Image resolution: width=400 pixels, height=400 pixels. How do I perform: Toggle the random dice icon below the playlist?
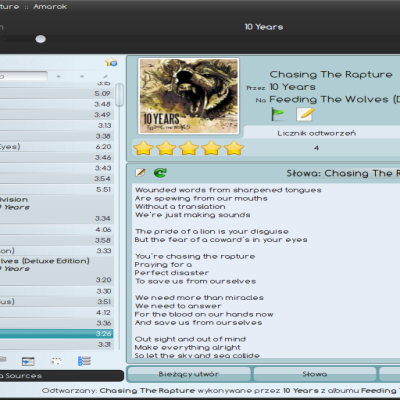coord(56,361)
